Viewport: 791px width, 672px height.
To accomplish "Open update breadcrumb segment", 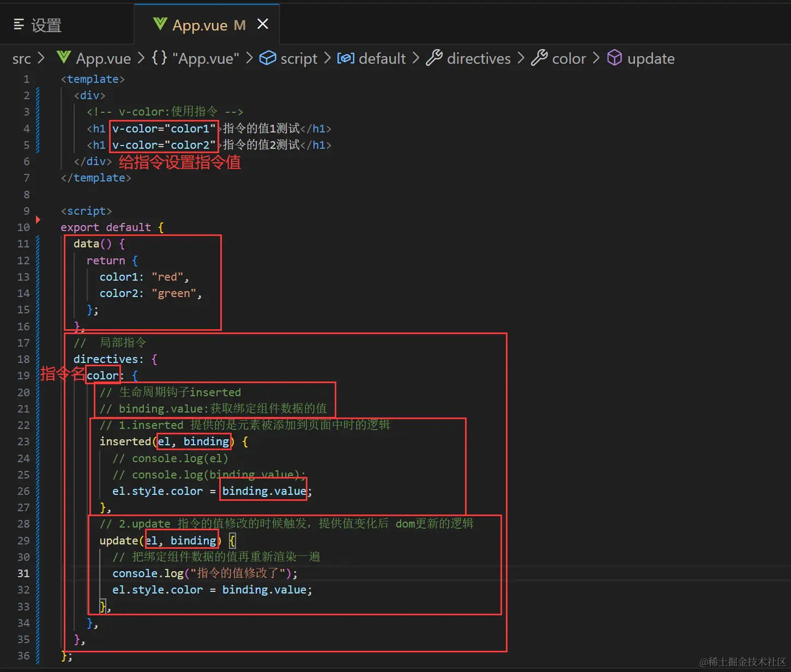I will pyautogui.click(x=651, y=59).
